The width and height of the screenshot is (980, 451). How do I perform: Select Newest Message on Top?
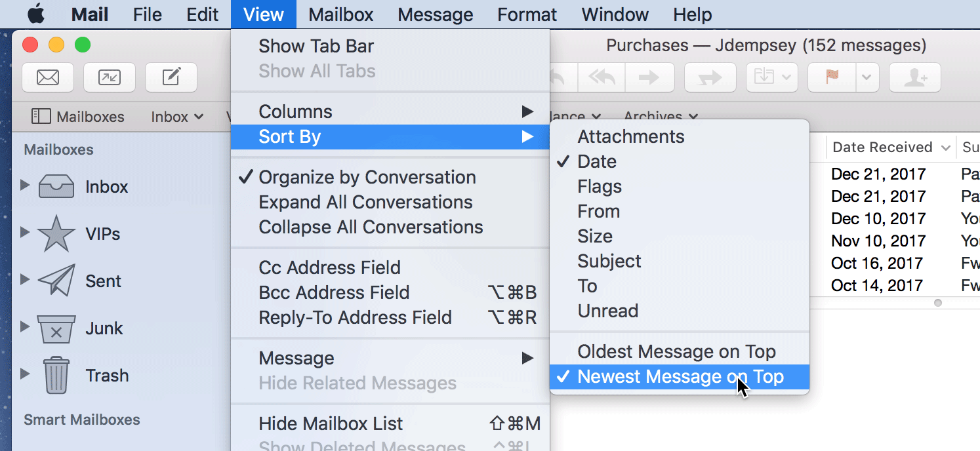pyautogui.click(x=680, y=376)
